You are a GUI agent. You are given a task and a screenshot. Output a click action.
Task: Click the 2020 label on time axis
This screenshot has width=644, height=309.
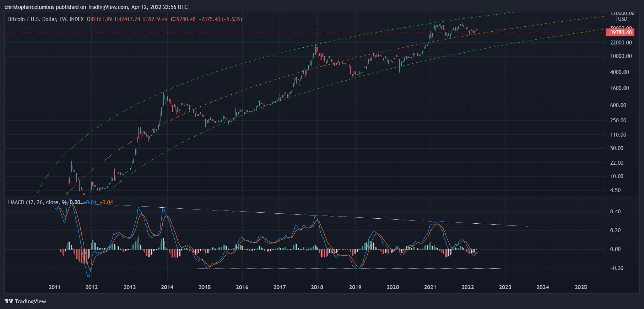tap(393, 287)
